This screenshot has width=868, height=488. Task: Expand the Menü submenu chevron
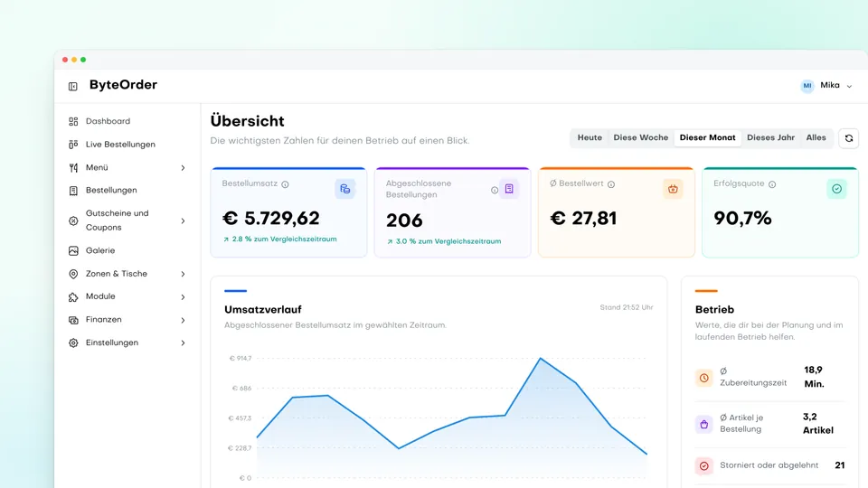click(x=183, y=168)
